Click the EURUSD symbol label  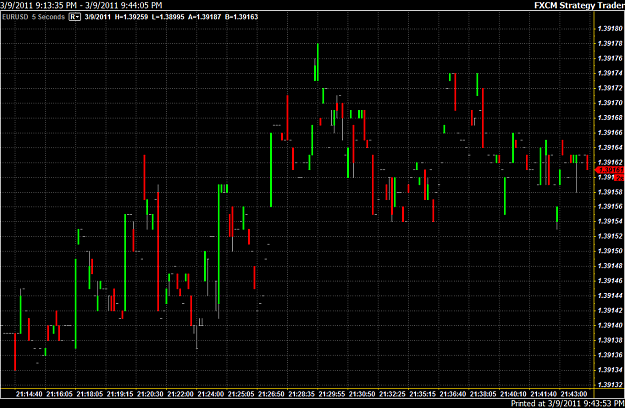15,17
